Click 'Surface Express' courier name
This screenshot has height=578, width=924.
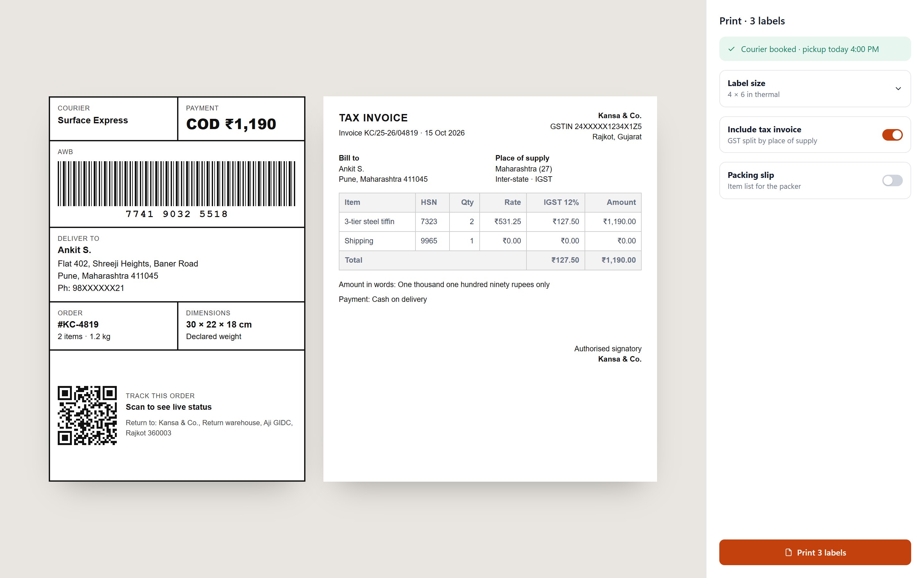point(93,120)
